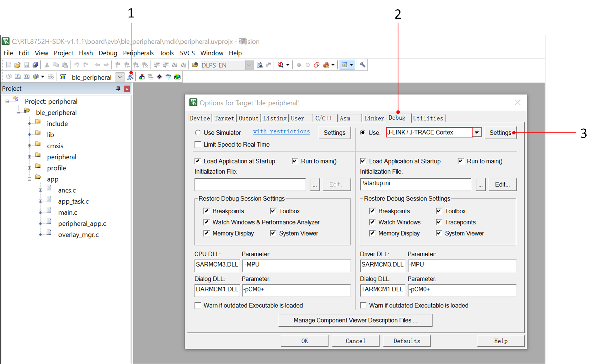Click the Open file folder icon
Screen dimensions: 595x364
point(17,65)
